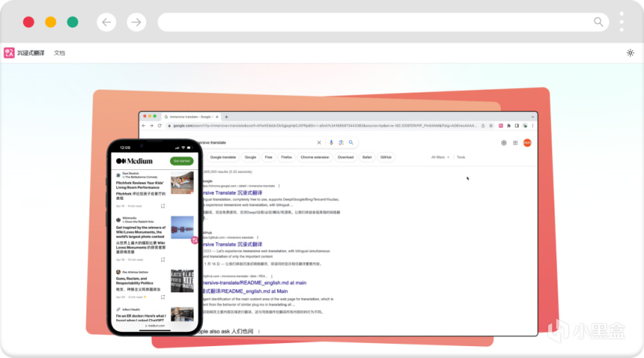Screen dimensions: 644x358
Task: Click the outer browser's forward arrow
Action: 136,22
